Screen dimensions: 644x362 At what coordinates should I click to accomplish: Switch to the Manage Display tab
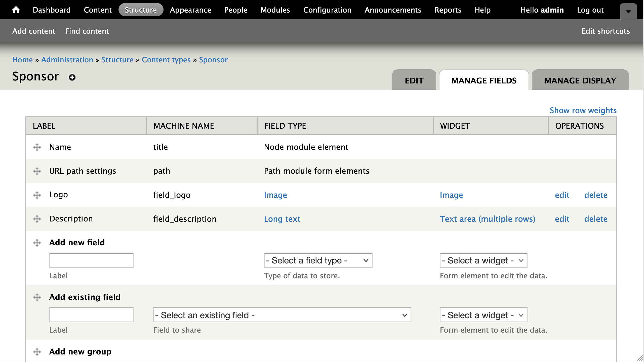[580, 80]
